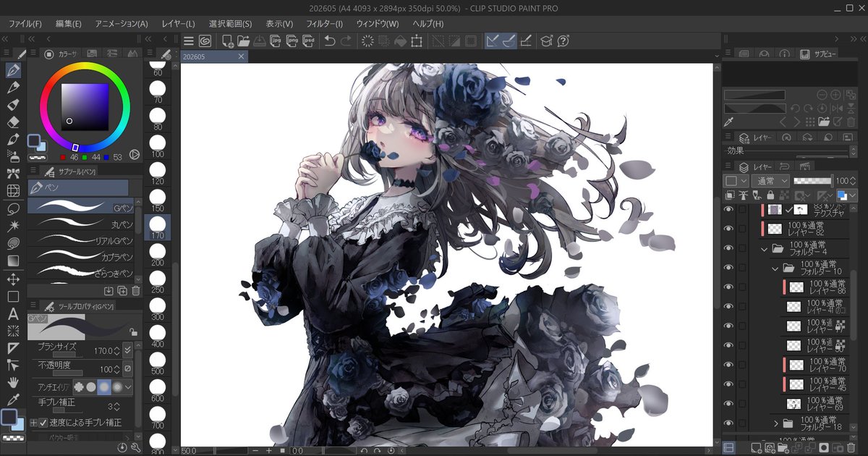Toggle Snap to Grid icon
The height and width of the screenshot is (456, 868).
pos(526,41)
